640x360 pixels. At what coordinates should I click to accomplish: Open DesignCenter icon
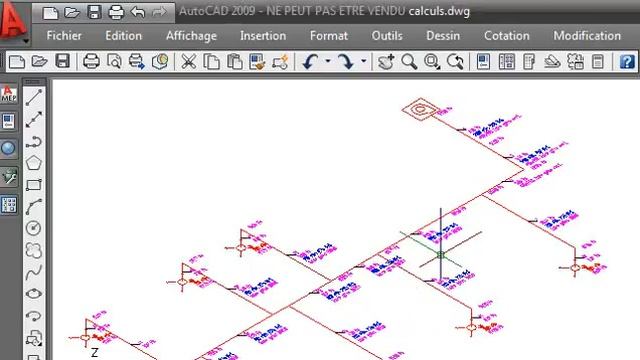(507, 62)
